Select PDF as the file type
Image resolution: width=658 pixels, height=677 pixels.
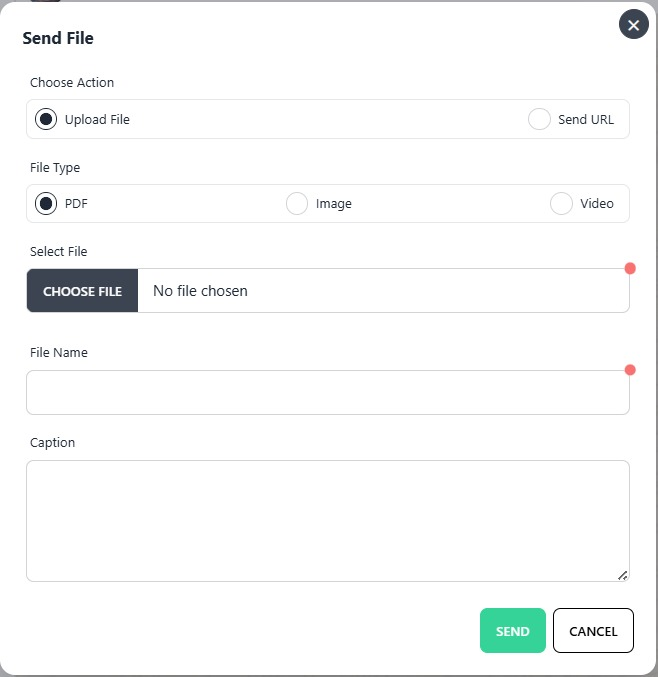coord(46,203)
